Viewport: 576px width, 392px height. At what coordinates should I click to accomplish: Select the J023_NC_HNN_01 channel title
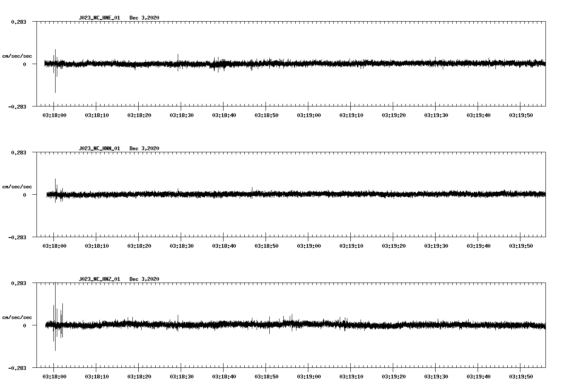pyautogui.click(x=99, y=148)
